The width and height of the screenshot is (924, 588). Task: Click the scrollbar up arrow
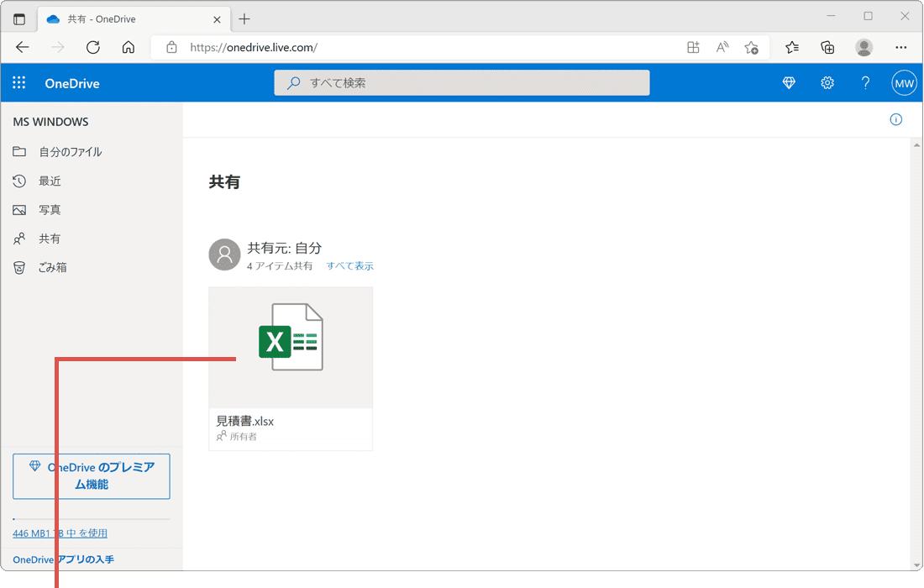[x=916, y=144]
